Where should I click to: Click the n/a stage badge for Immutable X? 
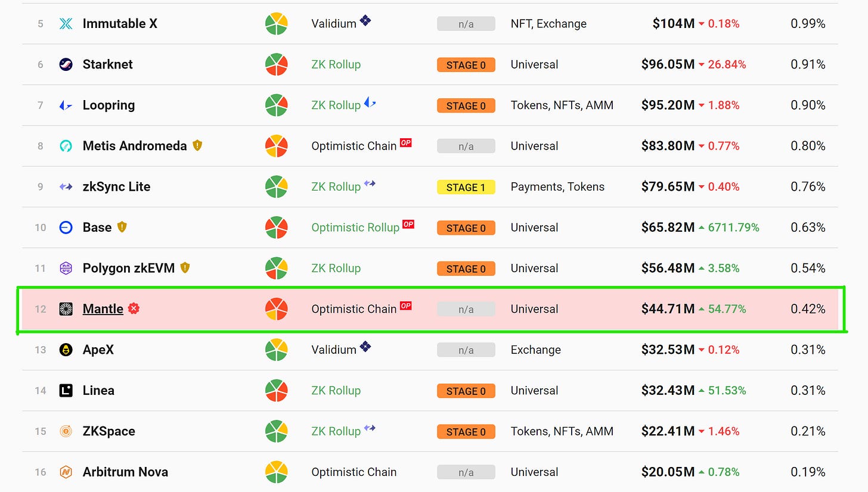click(x=466, y=24)
